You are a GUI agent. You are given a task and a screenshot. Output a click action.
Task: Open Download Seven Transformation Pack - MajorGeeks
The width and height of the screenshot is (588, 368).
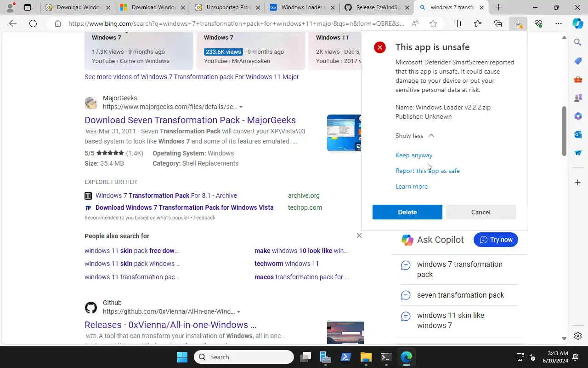[x=190, y=120]
